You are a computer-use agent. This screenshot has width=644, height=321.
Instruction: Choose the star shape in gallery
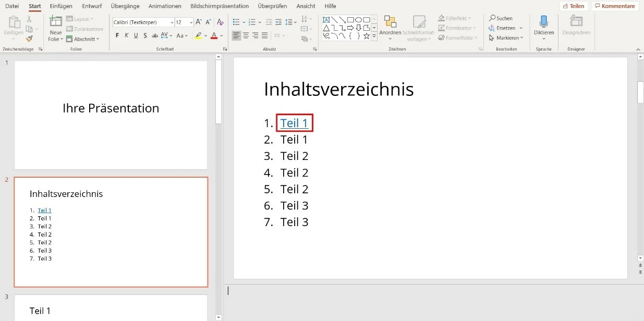click(x=367, y=36)
